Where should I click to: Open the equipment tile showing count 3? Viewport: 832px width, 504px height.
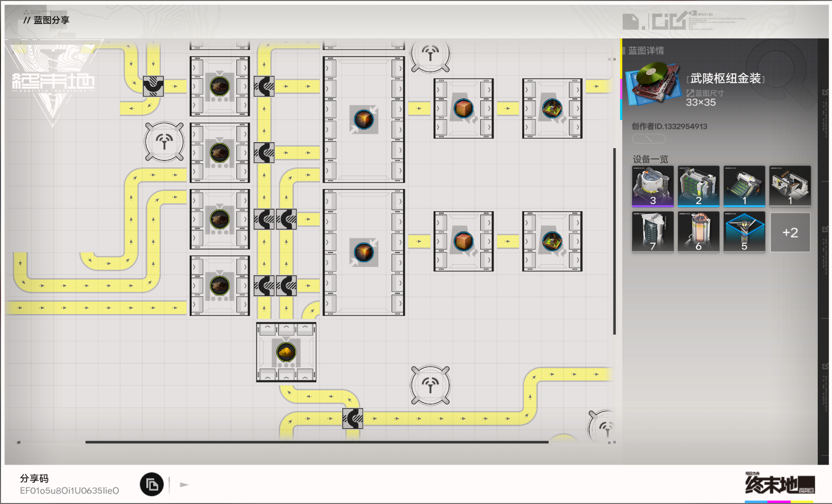(653, 187)
